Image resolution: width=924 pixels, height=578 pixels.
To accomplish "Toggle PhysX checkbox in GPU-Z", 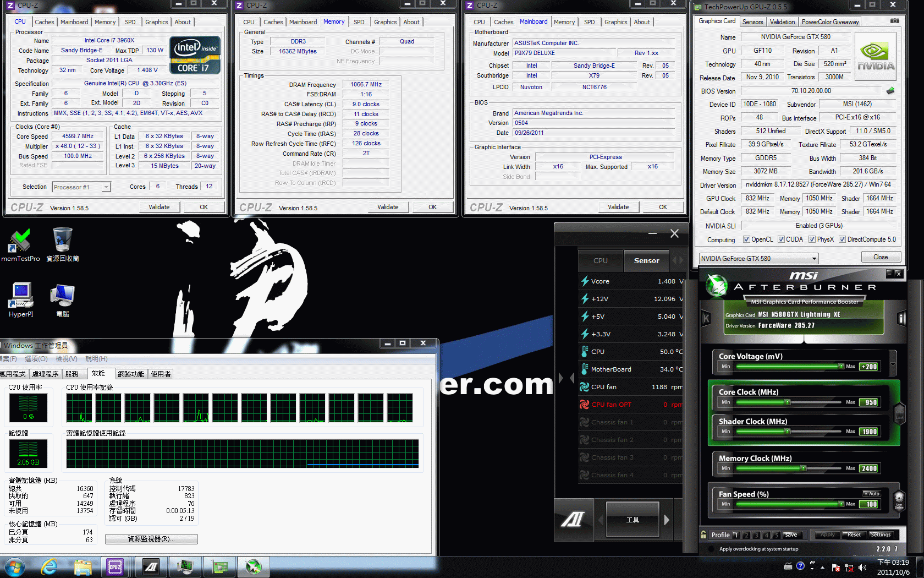I will click(812, 239).
